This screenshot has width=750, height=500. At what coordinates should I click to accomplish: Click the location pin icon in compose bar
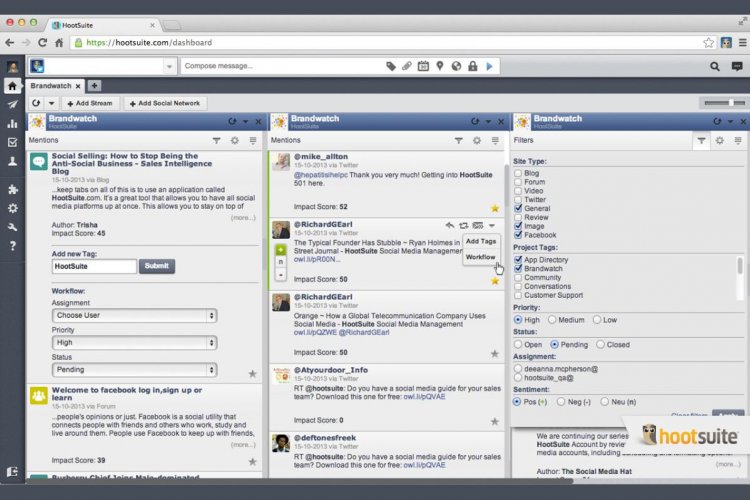pos(440,66)
